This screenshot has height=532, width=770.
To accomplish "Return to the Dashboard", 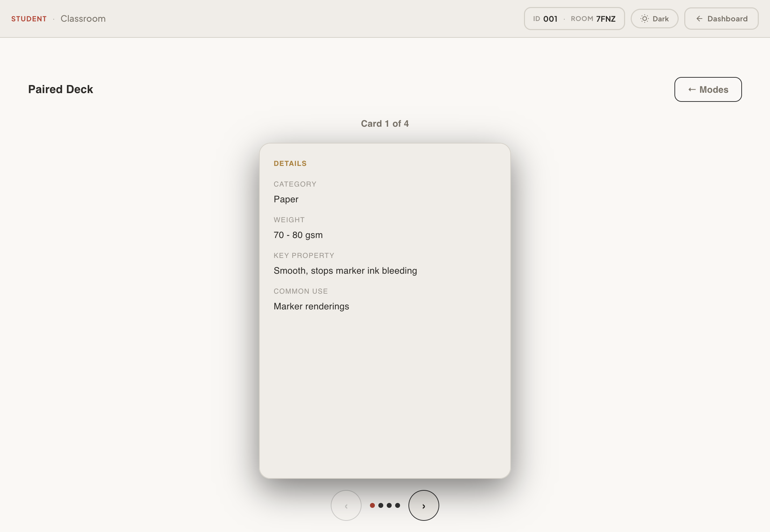I will coord(721,19).
